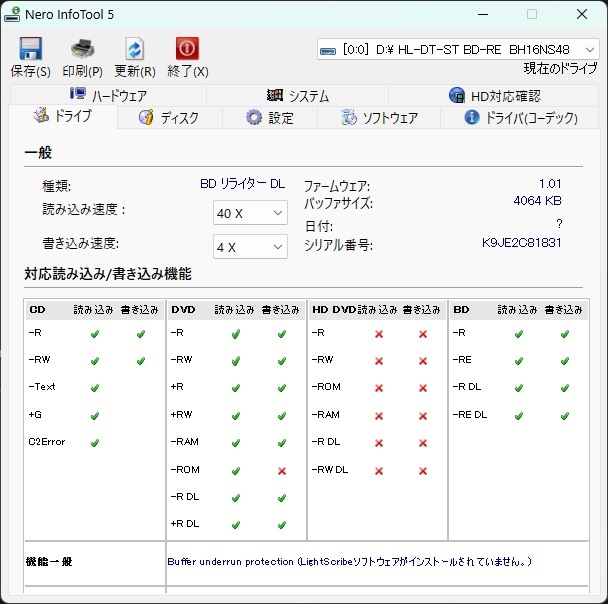Click the drive icon in the drive selector

coord(328,49)
